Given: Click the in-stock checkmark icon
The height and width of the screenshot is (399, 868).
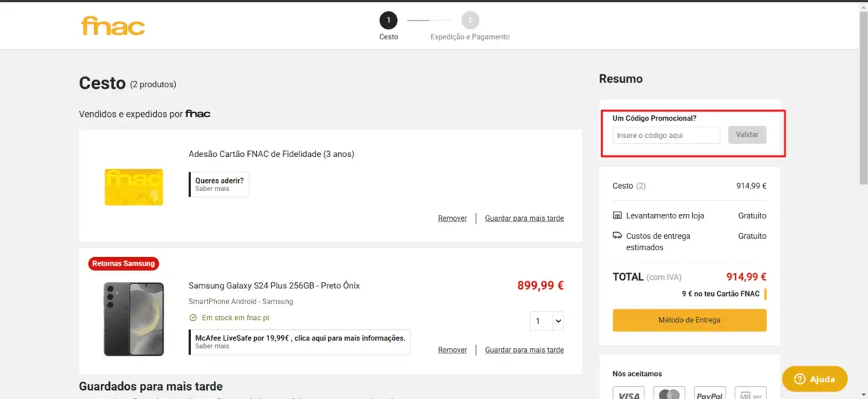Looking at the screenshot, I should [193, 318].
